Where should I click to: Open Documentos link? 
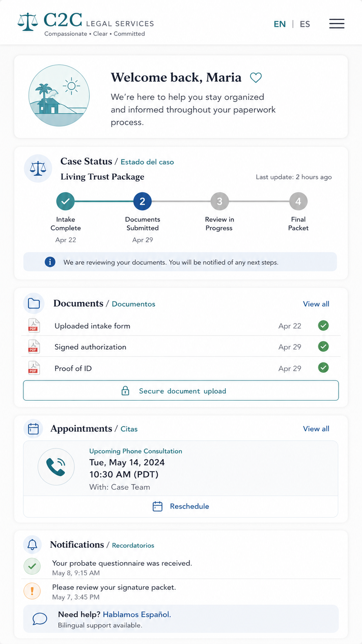pos(133,304)
